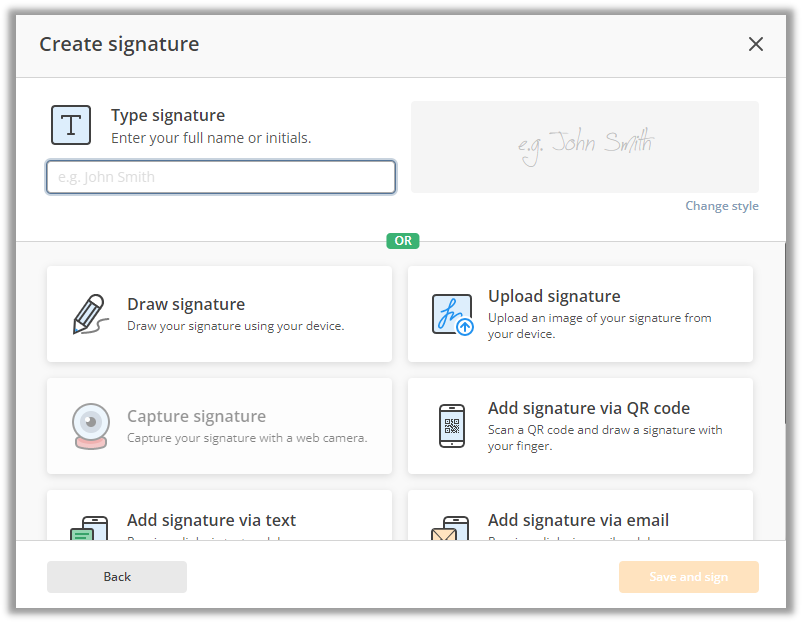
Task: Select Add signature via QR code title
Action: tap(589, 408)
